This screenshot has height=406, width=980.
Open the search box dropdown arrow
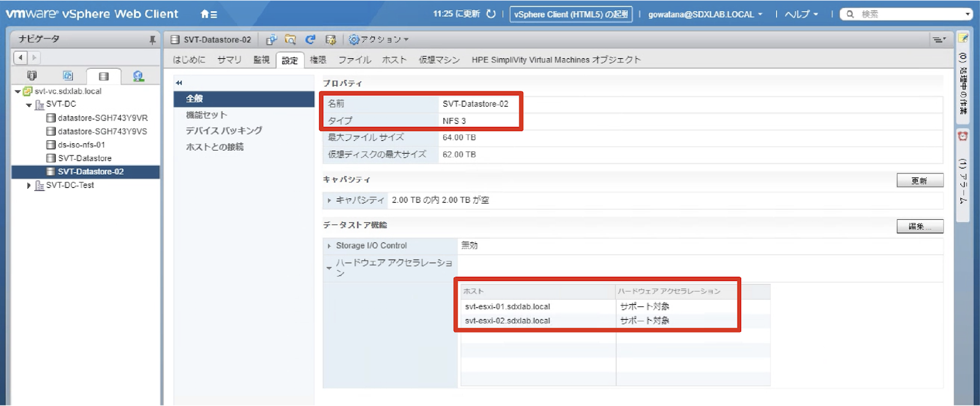(968, 14)
